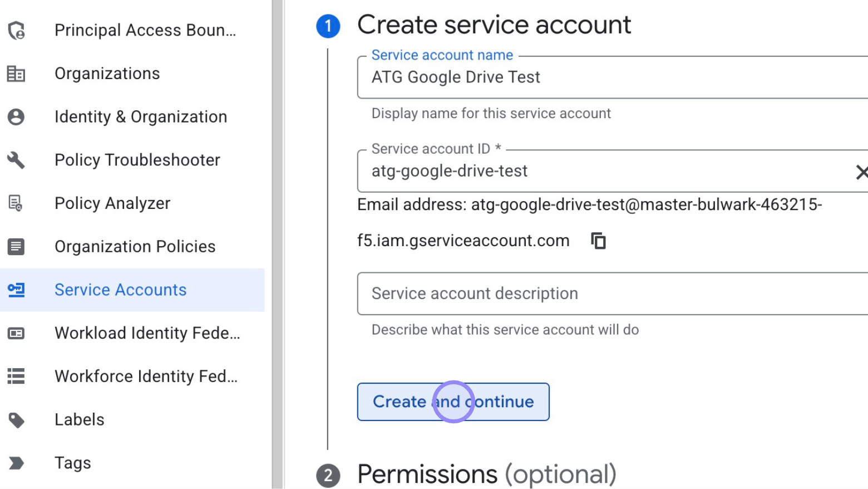This screenshot has height=489, width=868.
Task: Select the Service Accounts sidebar icon
Action: [x=16, y=290]
